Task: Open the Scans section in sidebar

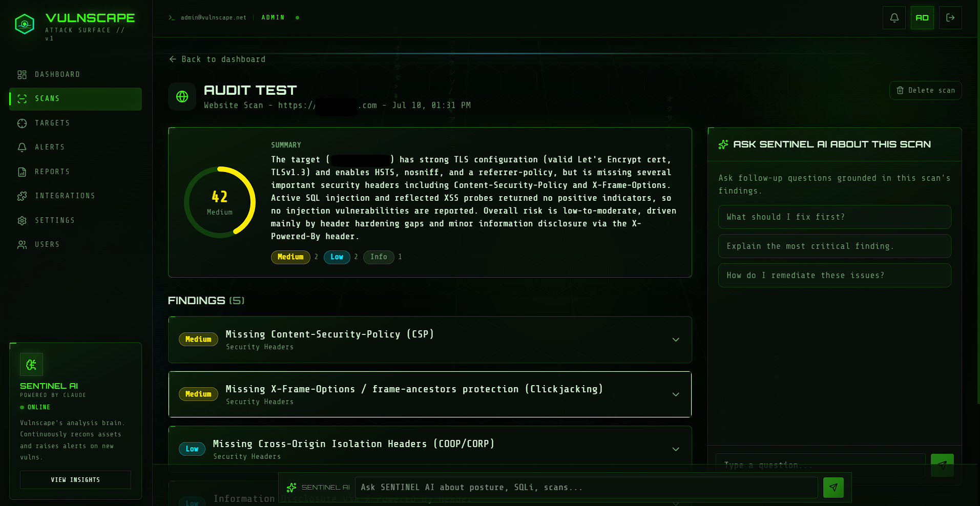Action: tap(76, 99)
